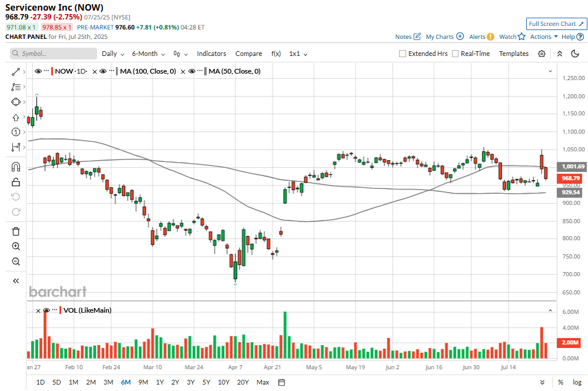Open more options for MA (100) indicator
Screen dimensions: 588x391
click(112, 71)
